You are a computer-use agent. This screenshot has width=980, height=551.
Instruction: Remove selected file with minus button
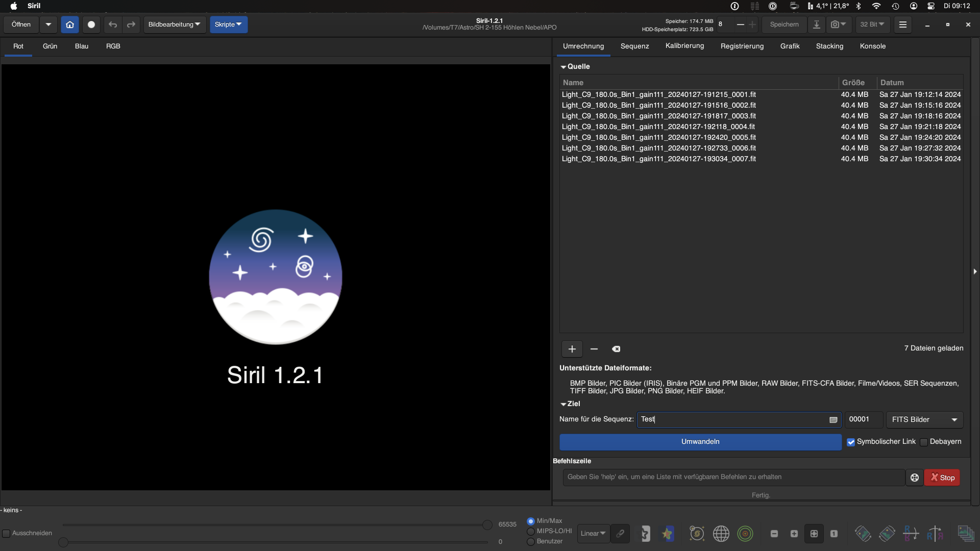click(594, 349)
